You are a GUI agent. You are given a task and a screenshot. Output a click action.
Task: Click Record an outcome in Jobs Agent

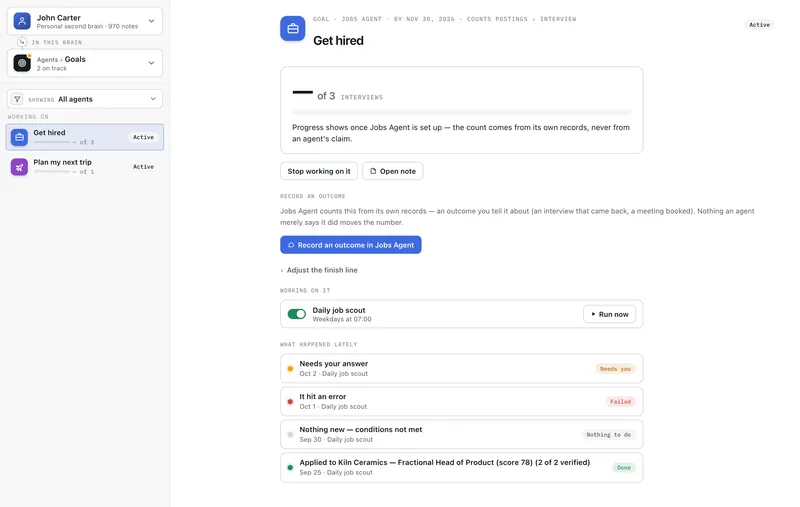coord(351,245)
